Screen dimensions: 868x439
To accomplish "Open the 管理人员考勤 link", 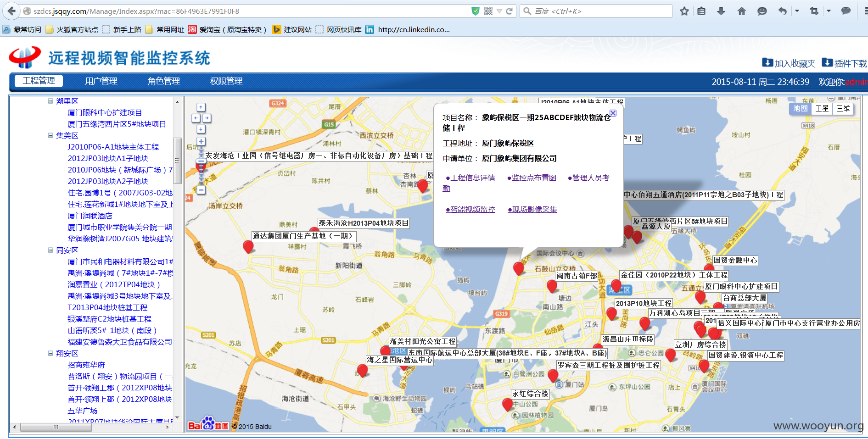I will pos(588,178).
